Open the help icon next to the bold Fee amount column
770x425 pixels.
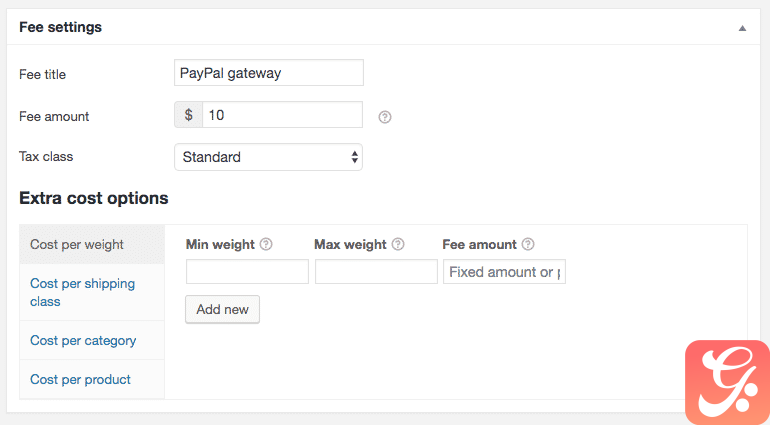pyautogui.click(x=527, y=244)
